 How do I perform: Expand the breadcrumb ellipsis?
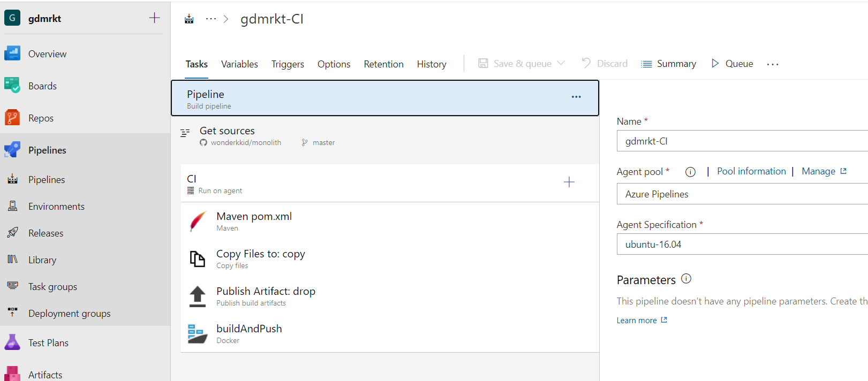click(211, 19)
